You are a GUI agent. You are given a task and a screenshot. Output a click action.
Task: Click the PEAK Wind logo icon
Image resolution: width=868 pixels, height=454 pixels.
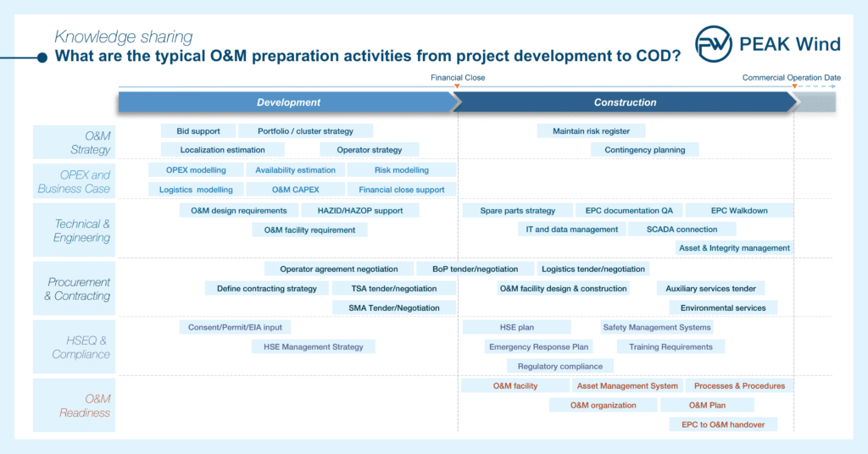(714, 44)
